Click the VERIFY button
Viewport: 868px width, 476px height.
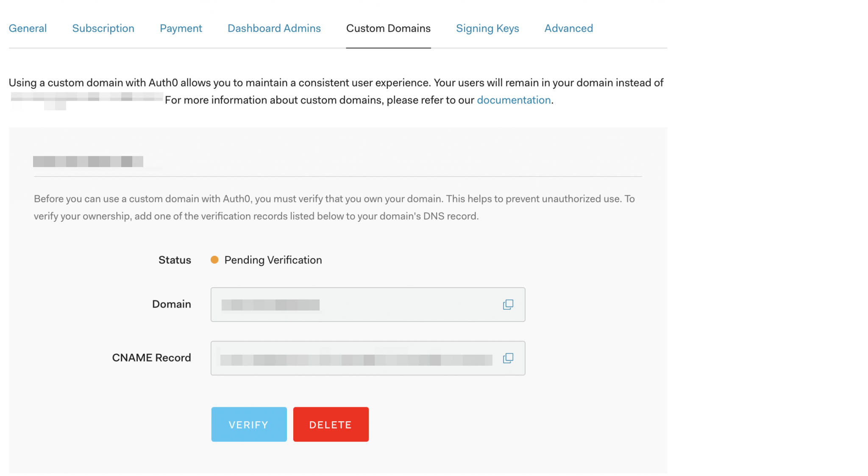(249, 424)
